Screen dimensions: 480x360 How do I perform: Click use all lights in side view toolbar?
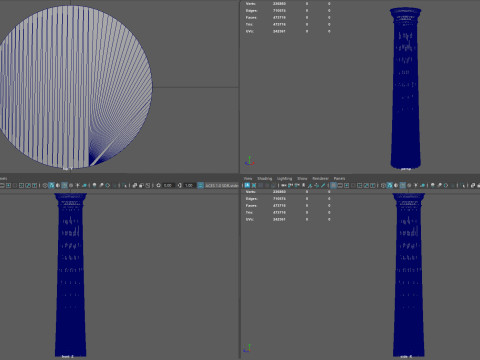[416, 185]
